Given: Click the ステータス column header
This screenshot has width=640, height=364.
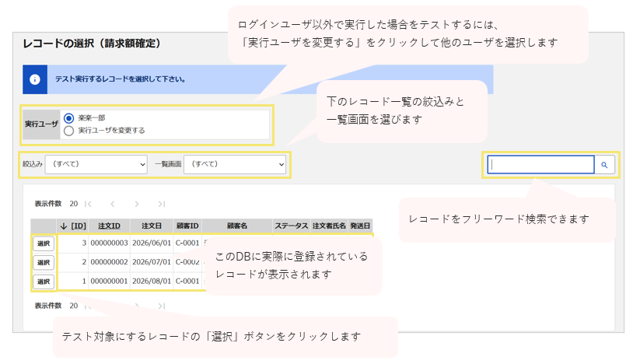Looking at the screenshot, I should (292, 226).
